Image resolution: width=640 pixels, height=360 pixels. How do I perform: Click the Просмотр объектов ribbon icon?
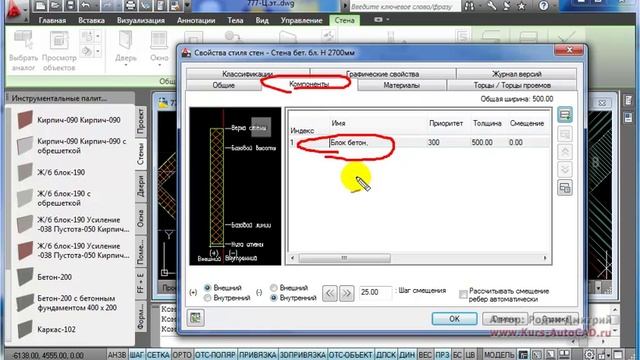click(59, 41)
